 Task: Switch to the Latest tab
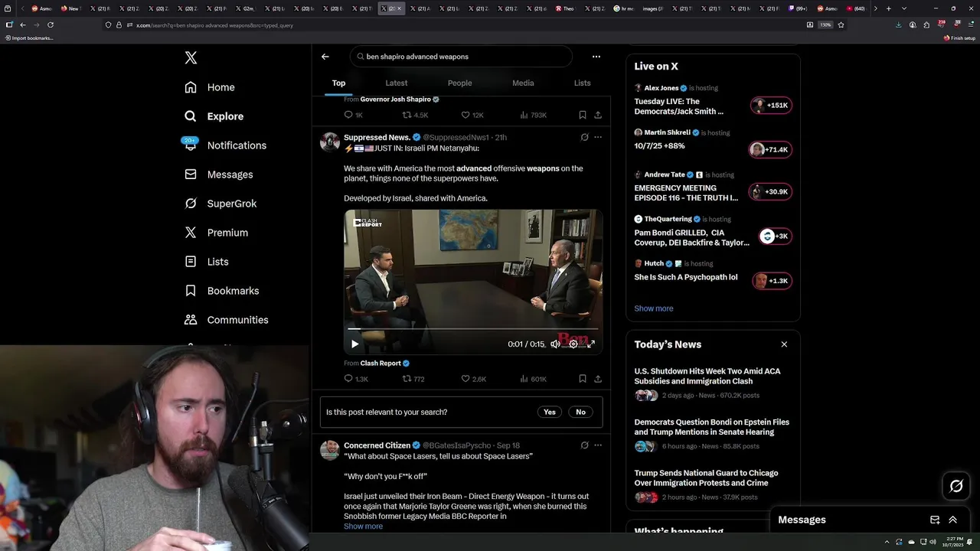point(397,83)
